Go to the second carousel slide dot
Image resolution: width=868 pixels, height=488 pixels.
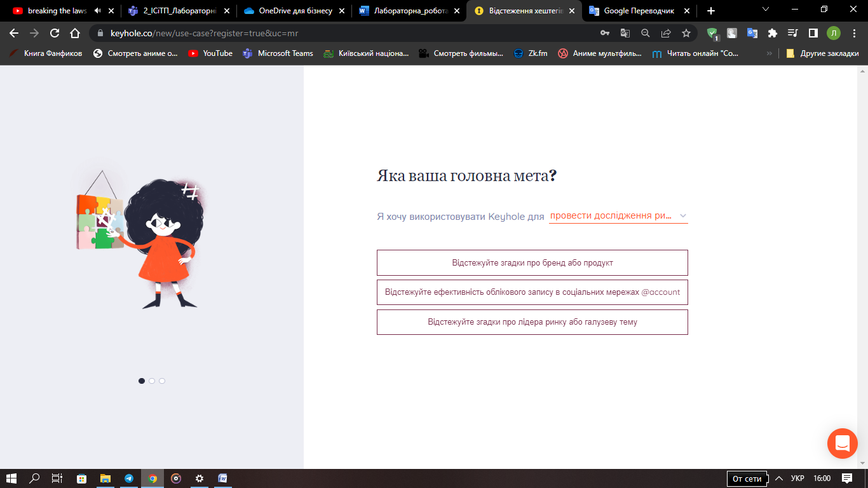(x=152, y=381)
